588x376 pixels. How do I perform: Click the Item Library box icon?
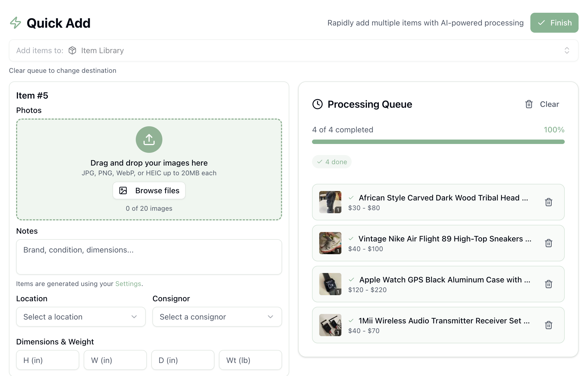(x=72, y=50)
